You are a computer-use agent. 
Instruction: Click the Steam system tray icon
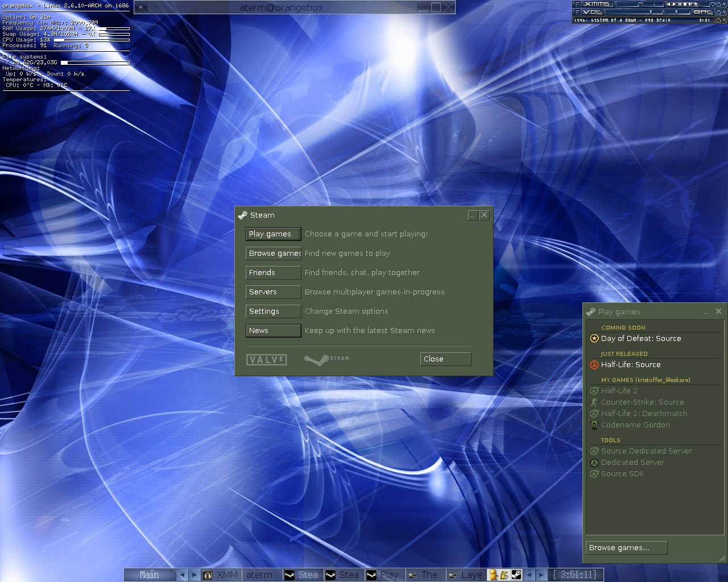[x=516, y=575]
